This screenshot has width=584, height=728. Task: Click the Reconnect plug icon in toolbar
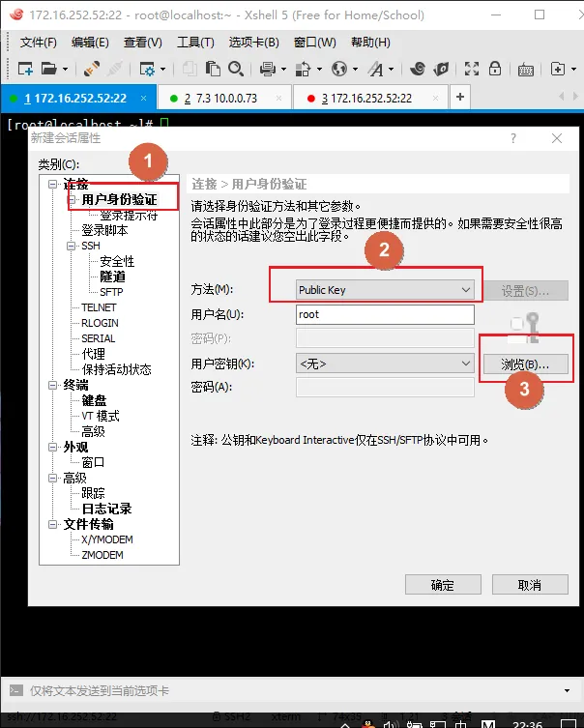click(x=92, y=70)
